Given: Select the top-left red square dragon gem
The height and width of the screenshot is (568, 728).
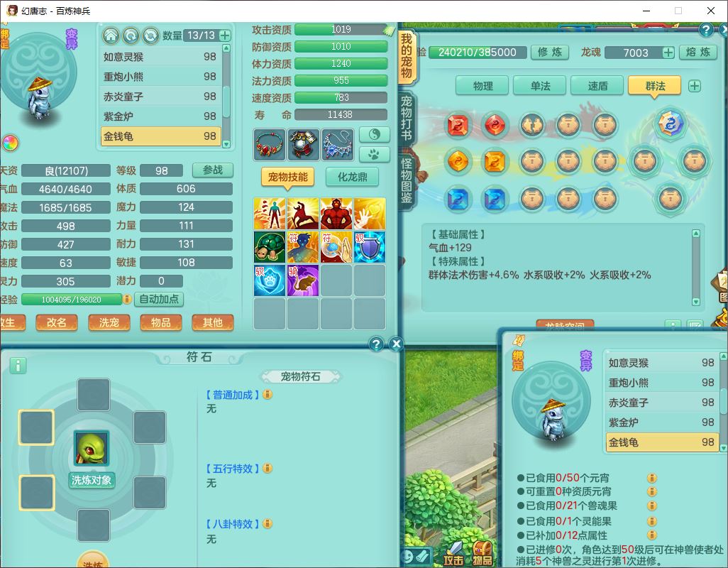Looking at the screenshot, I should click(458, 126).
